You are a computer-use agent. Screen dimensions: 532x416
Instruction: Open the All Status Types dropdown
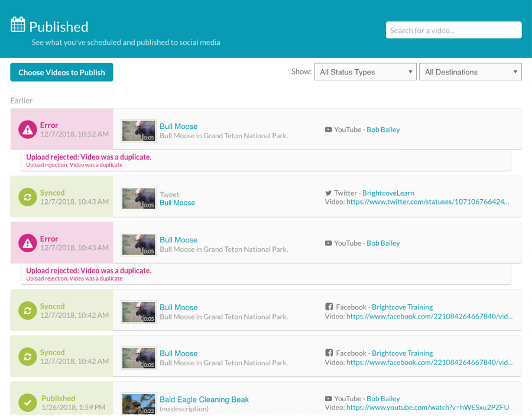[365, 72]
